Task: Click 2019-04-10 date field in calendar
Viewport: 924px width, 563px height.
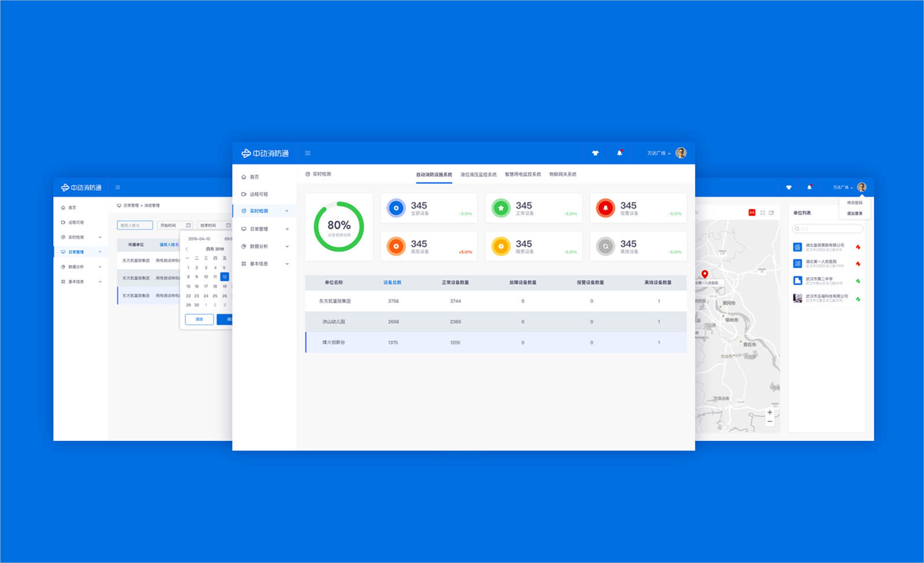Action: (199, 238)
